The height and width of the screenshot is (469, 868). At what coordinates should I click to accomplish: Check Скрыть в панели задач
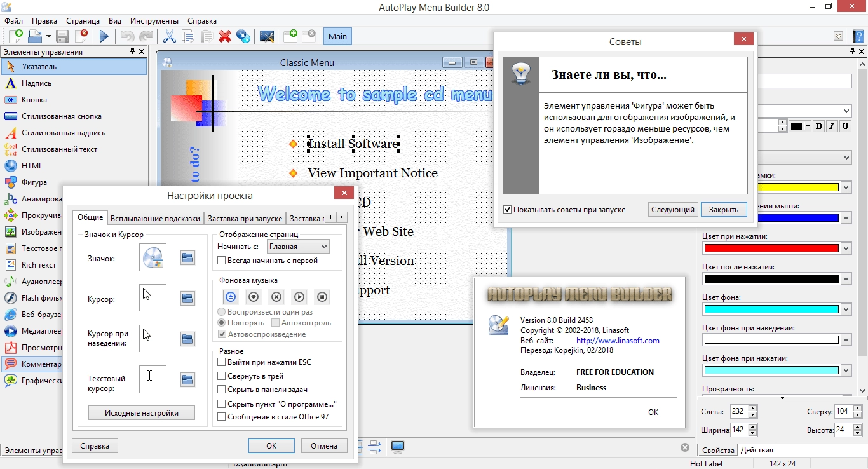(x=222, y=390)
